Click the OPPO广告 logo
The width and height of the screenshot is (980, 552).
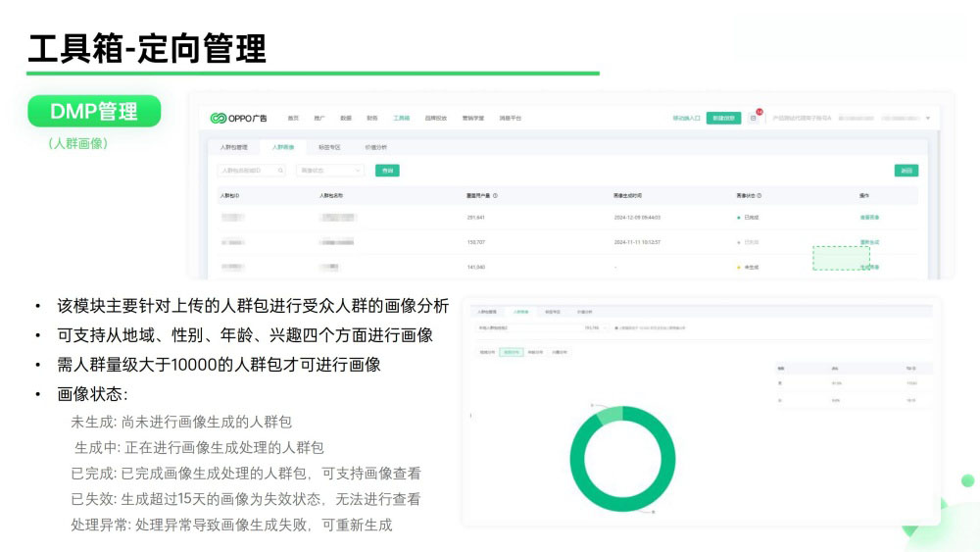tap(238, 119)
